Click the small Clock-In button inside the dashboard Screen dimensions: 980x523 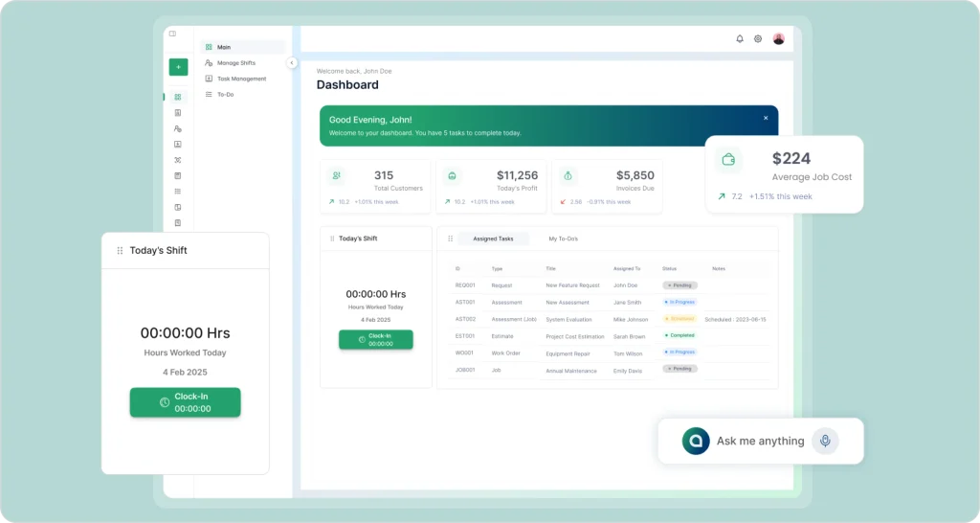point(375,339)
